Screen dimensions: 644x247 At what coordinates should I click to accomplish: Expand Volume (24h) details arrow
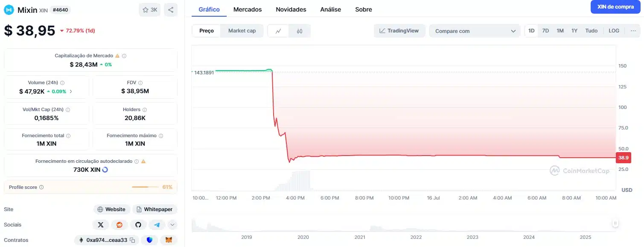pyautogui.click(x=71, y=91)
